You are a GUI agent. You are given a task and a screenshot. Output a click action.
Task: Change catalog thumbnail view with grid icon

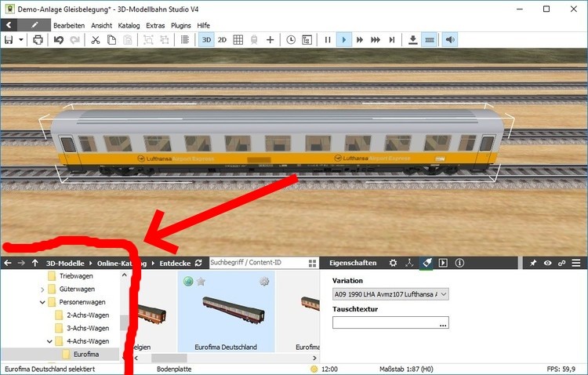(312, 264)
